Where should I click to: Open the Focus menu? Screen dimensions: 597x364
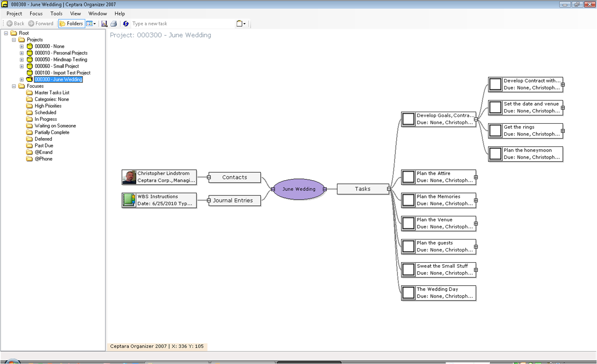(x=36, y=14)
